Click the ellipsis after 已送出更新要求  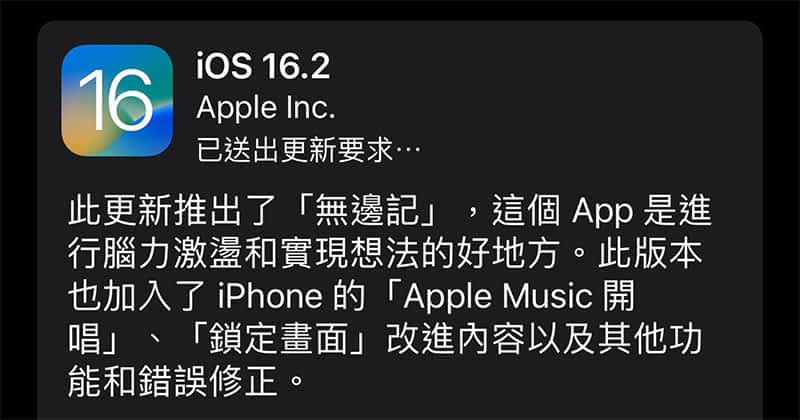[x=408, y=151]
